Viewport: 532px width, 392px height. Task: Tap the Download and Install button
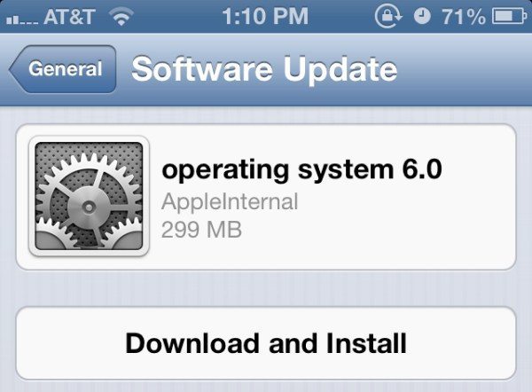[x=266, y=343]
